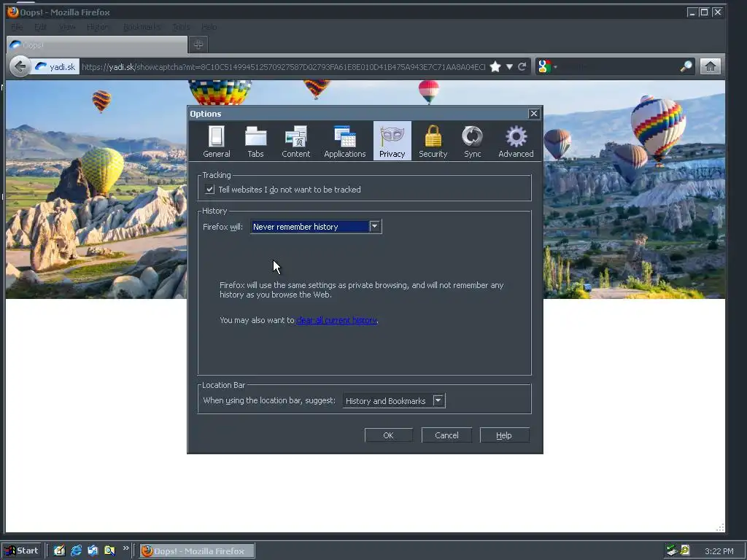Toggle 'Tell websites I do not want to be tracked'

pos(209,190)
